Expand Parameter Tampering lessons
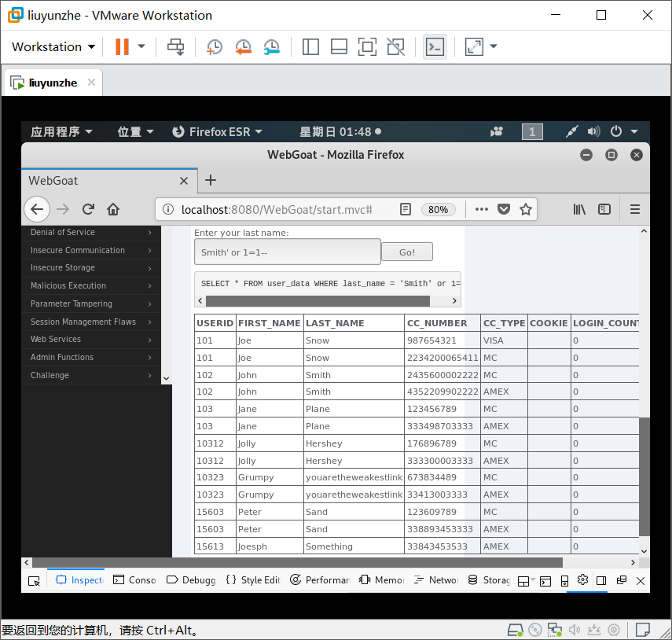The height and width of the screenshot is (640, 672). coord(91,303)
